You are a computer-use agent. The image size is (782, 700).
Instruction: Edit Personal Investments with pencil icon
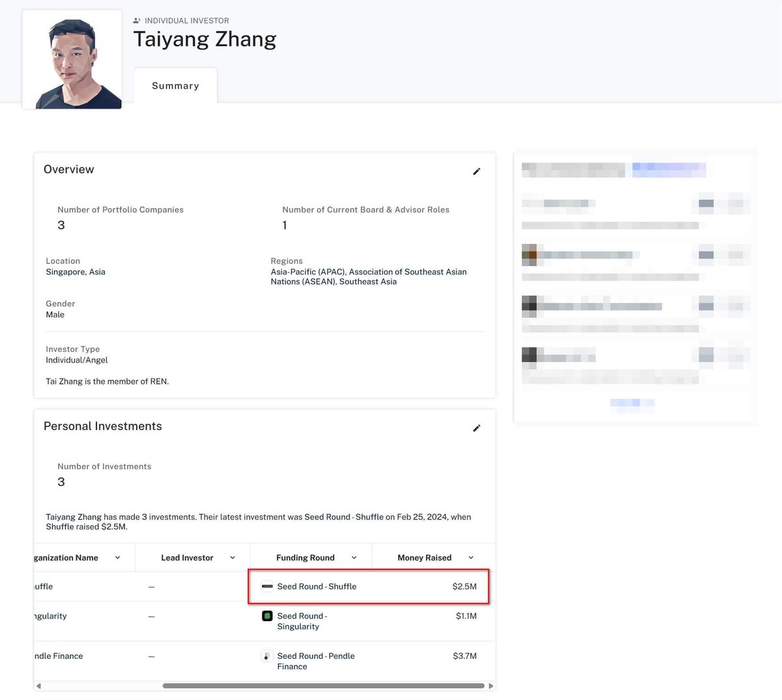476,428
